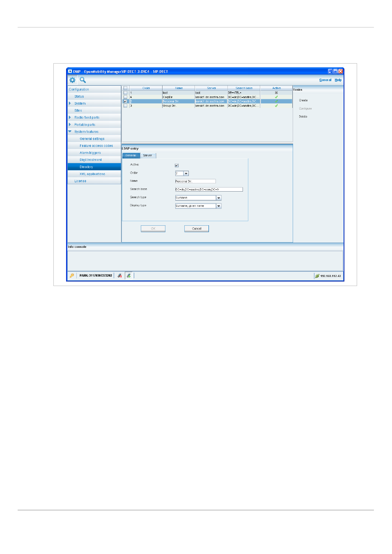Screen dimensions: 392x554
Task: Click the key icon in status bar
Action: click(x=72, y=276)
